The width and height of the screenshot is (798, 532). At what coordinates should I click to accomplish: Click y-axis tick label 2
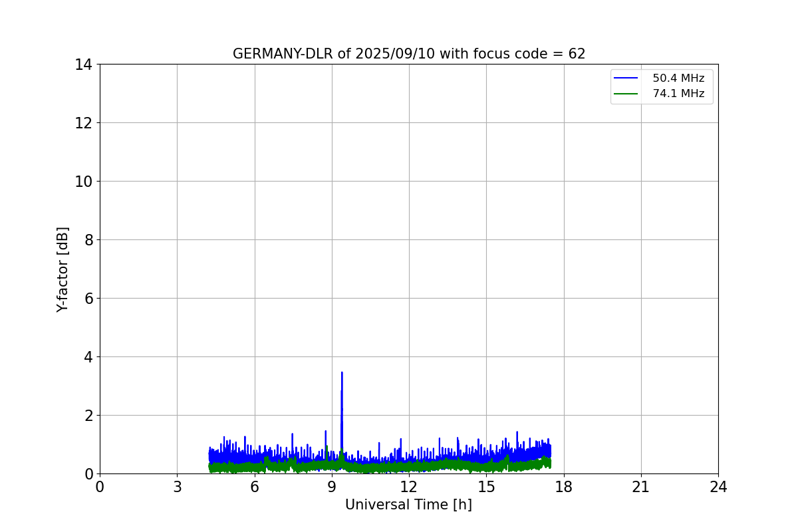(x=88, y=416)
